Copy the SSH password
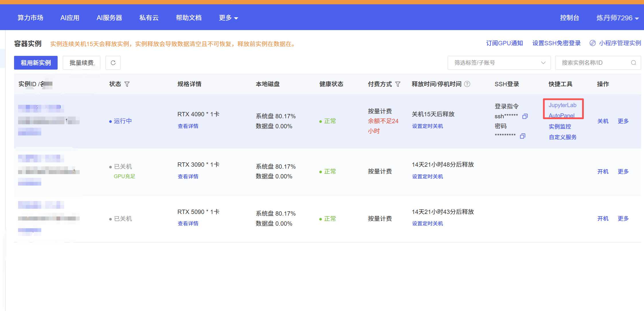The height and width of the screenshot is (311, 644). [522, 136]
